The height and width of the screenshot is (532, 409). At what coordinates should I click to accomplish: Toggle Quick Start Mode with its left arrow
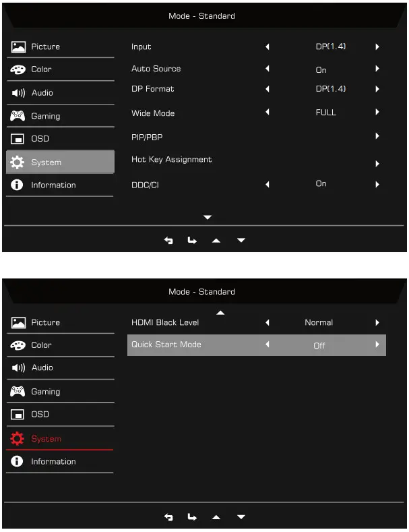[268, 345]
